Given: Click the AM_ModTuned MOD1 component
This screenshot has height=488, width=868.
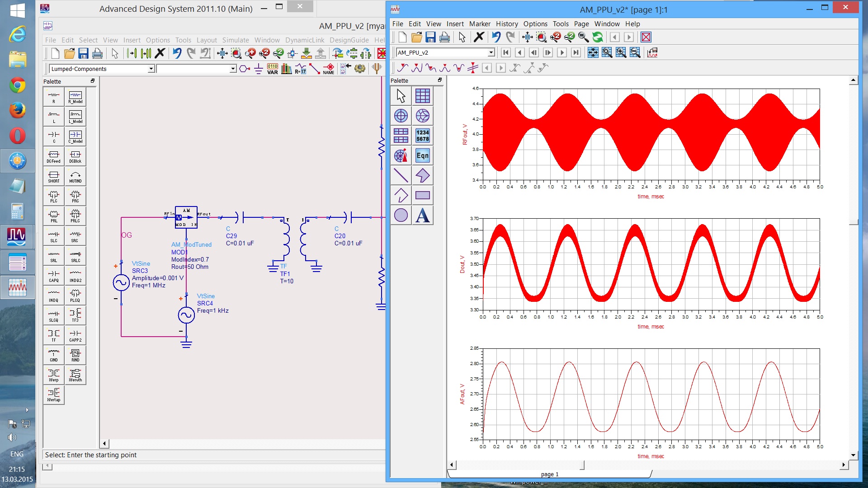Looking at the screenshot, I should point(186,217).
